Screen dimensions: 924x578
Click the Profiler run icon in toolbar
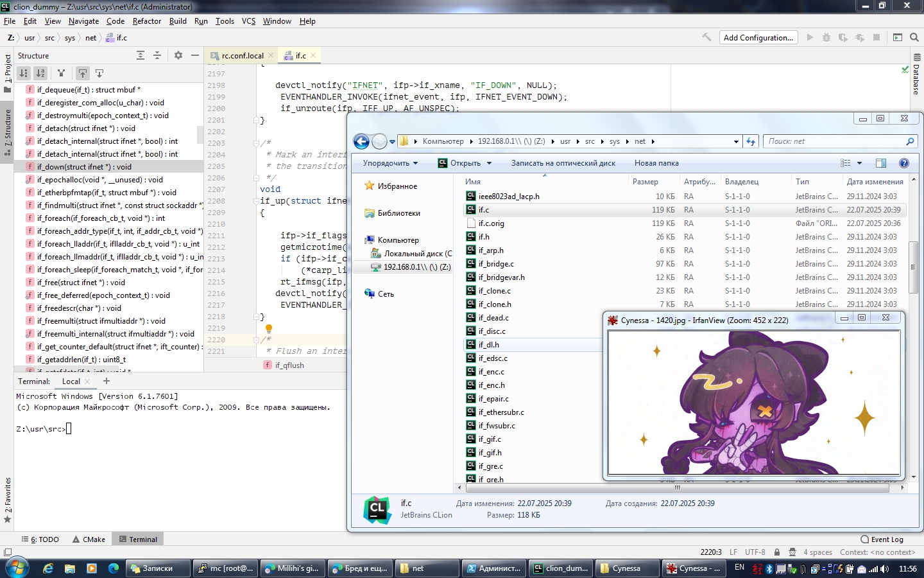(x=860, y=37)
